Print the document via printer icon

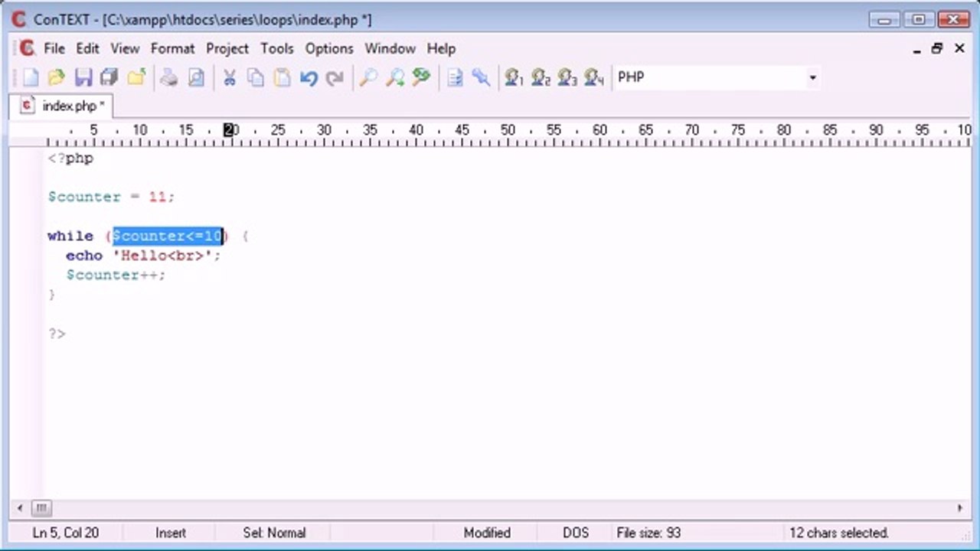(169, 77)
